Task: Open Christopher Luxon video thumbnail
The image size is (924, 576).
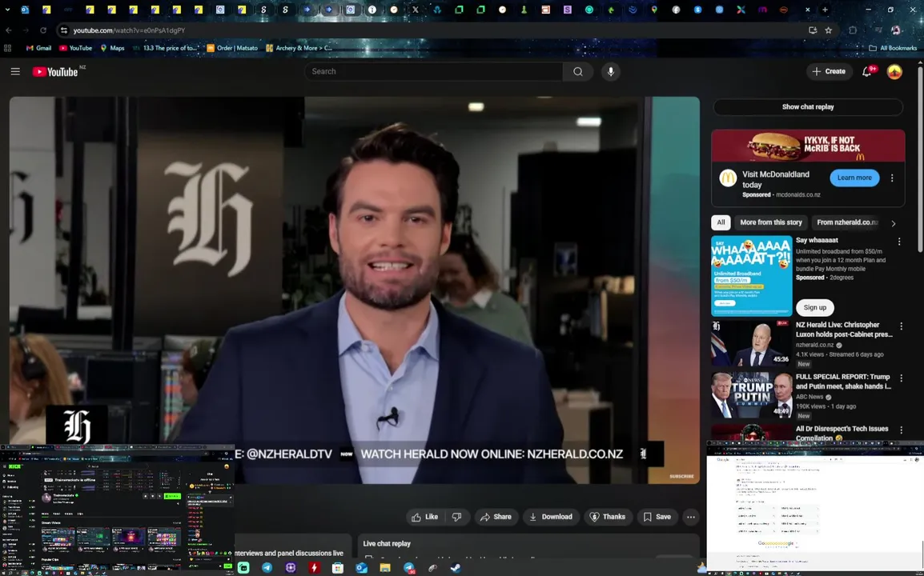Action: [751, 343]
